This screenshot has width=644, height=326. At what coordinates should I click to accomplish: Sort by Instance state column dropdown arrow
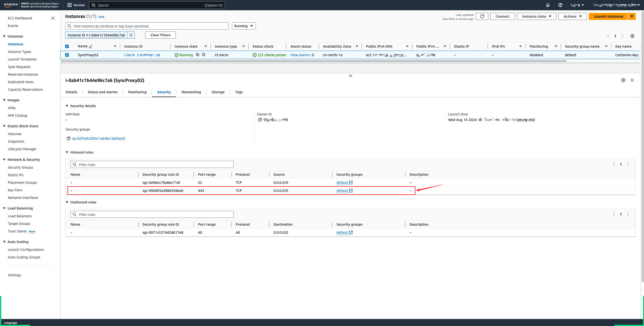[x=206, y=46]
